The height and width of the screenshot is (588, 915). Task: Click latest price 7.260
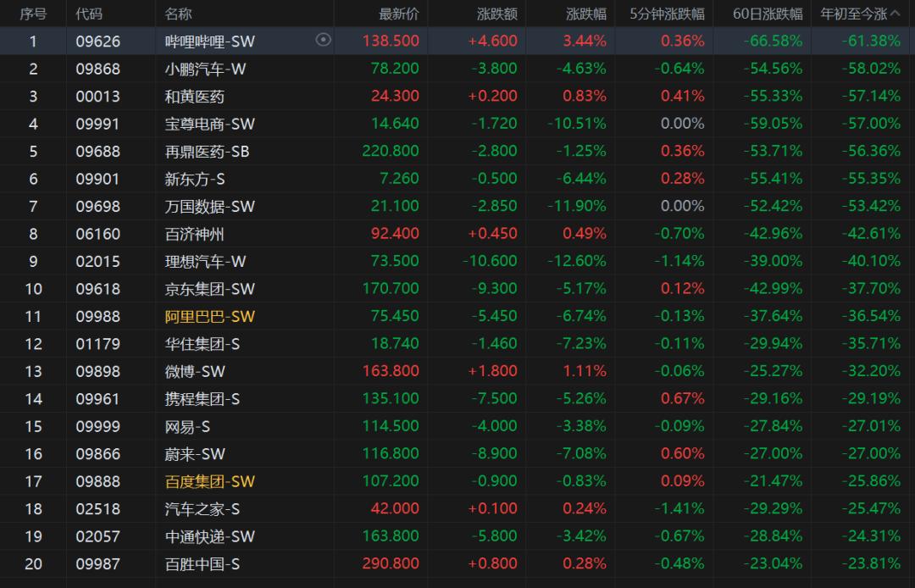[399, 179]
